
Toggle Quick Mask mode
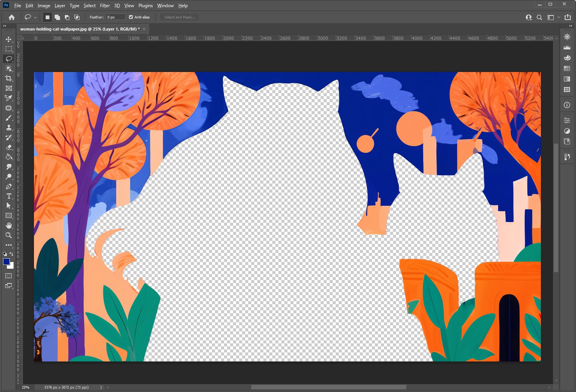(x=9, y=276)
